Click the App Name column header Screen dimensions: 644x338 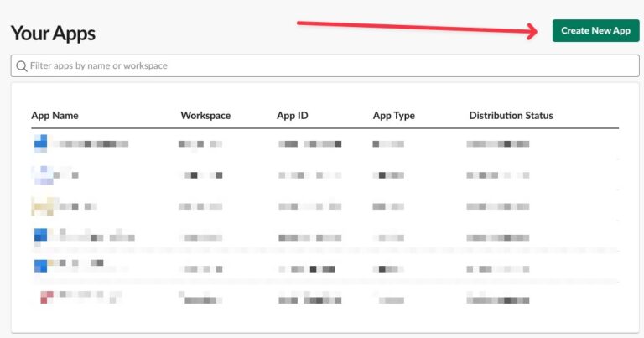pos(55,116)
